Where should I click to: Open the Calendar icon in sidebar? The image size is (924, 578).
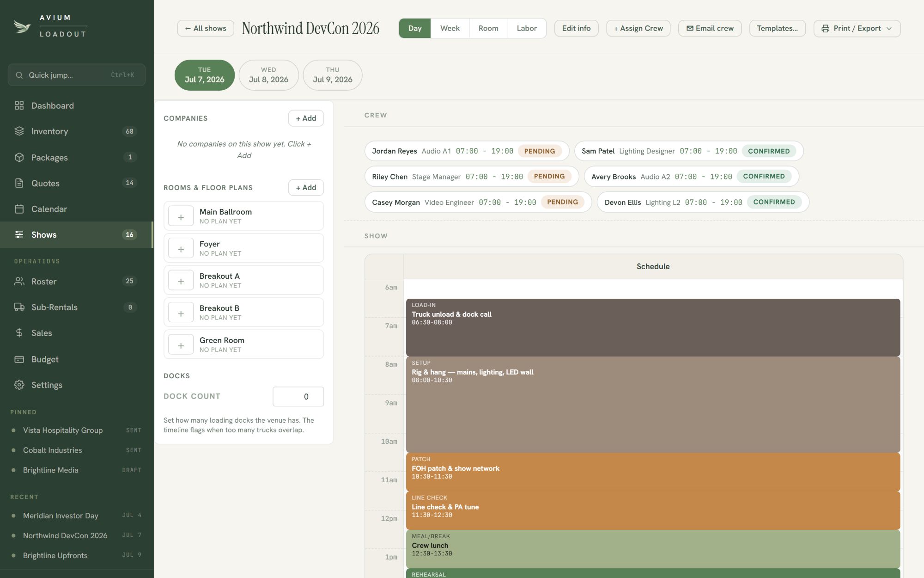[19, 209]
